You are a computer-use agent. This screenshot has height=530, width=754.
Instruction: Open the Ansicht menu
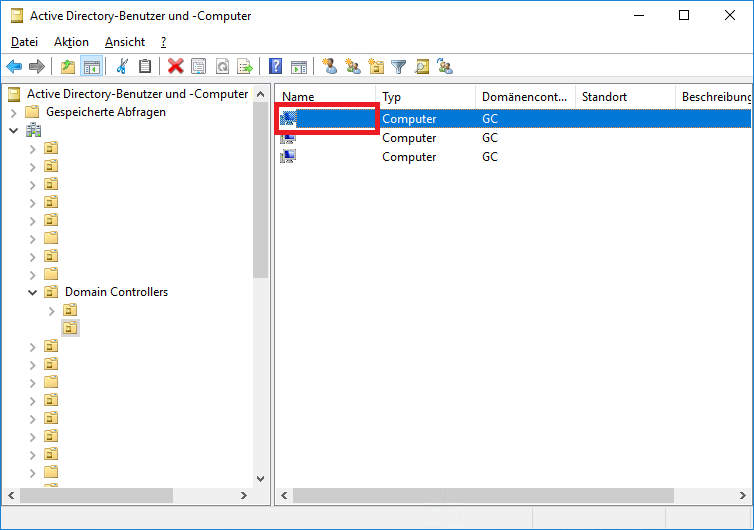pyautogui.click(x=125, y=42)
